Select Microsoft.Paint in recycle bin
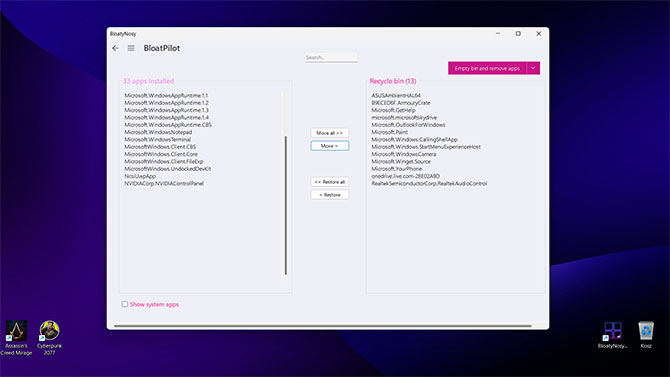 coord(389,132)
